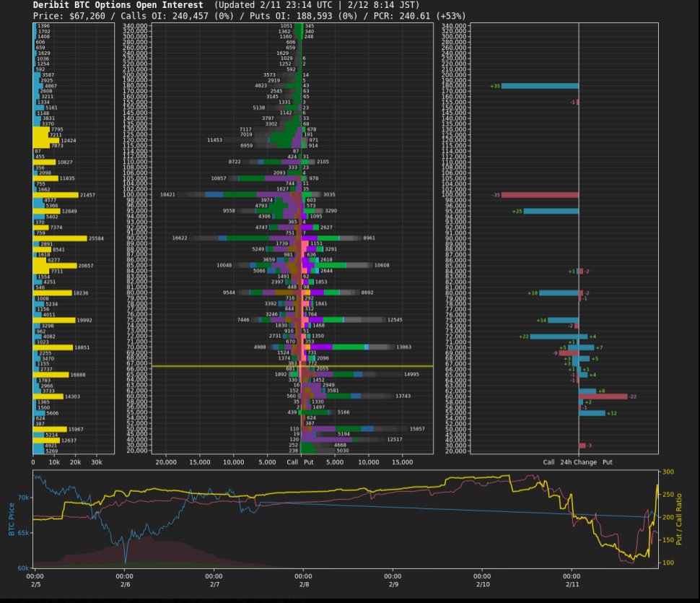Click the "Deribit BTC Options Open Interest" title
The image size is (700, 603).
[x=118, y=5]
